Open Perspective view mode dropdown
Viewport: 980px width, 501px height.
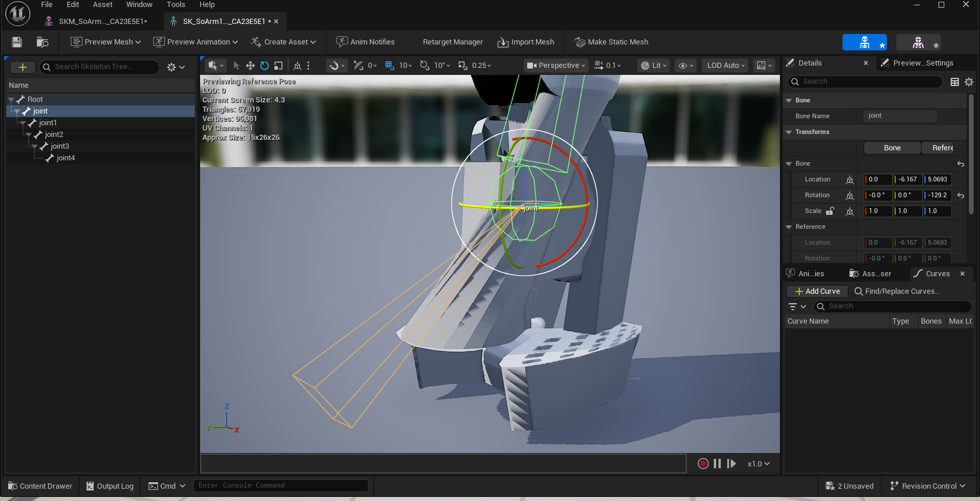click(556, 66)
